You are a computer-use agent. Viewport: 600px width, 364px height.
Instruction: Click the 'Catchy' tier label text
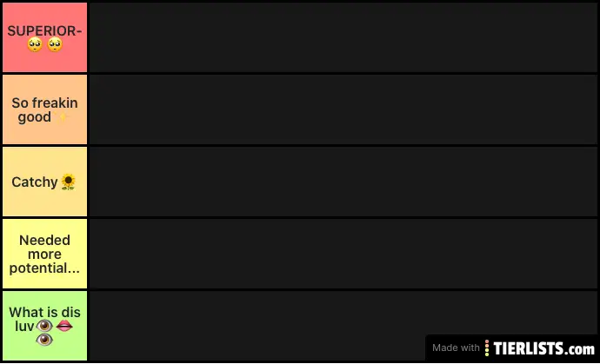tap(35, 182)
